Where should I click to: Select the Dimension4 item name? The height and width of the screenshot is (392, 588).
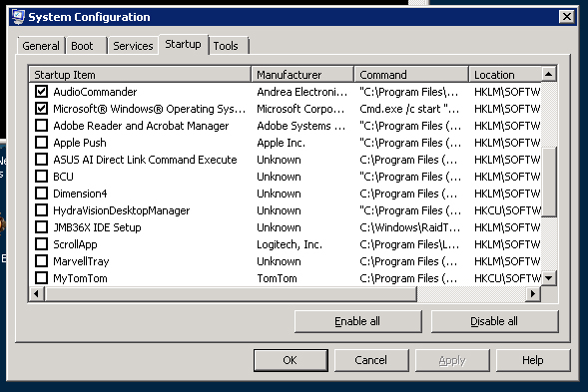point(80,194)
